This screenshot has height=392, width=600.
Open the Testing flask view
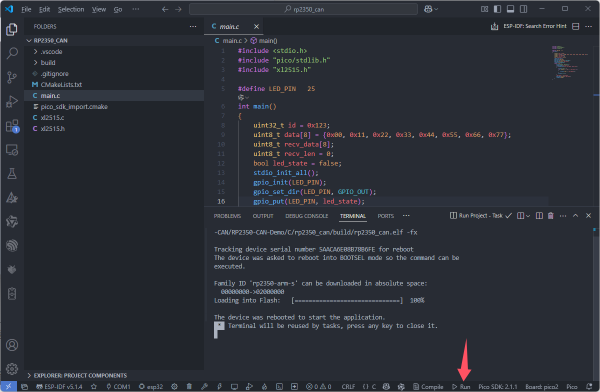pyautogui.click(x=12, y=174)
